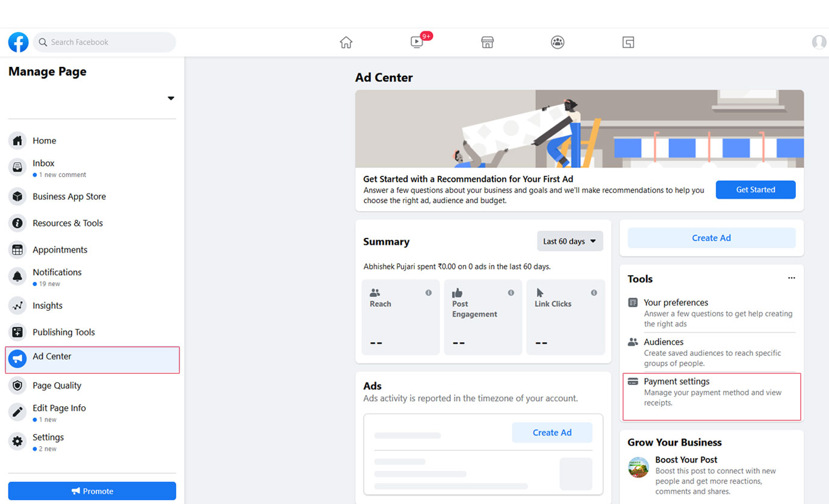
Task: Click the Home house icon in sidebar
Action: (x=17, y=141)
